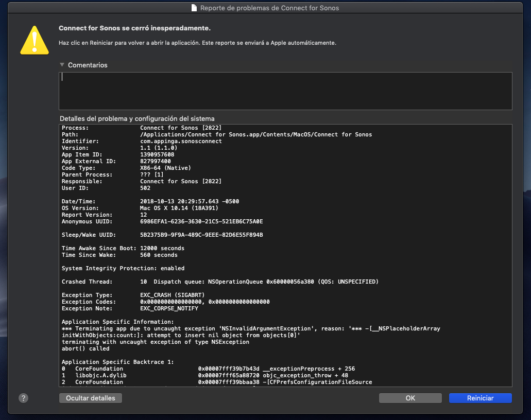This screenshot has width=531, height=420.
Task: Click the backtrace address '0x00007fff39bbaa38'
Action: pos(229,382)
